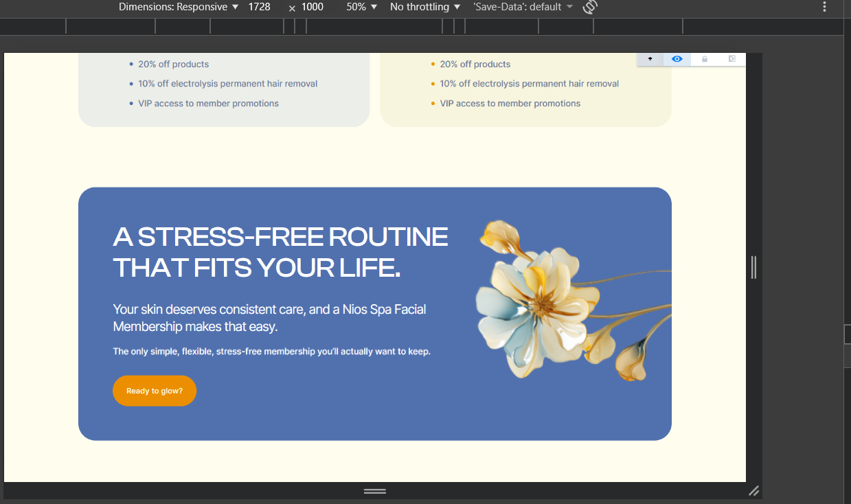Click the viewport height field showing 1000
This screenshot has height=504, width=851.
coord(313,7)
